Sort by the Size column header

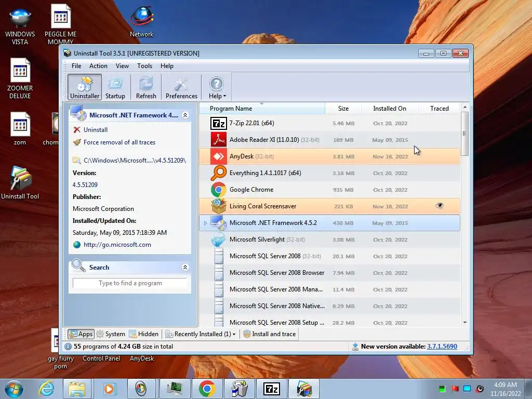(x=343, y=108)
